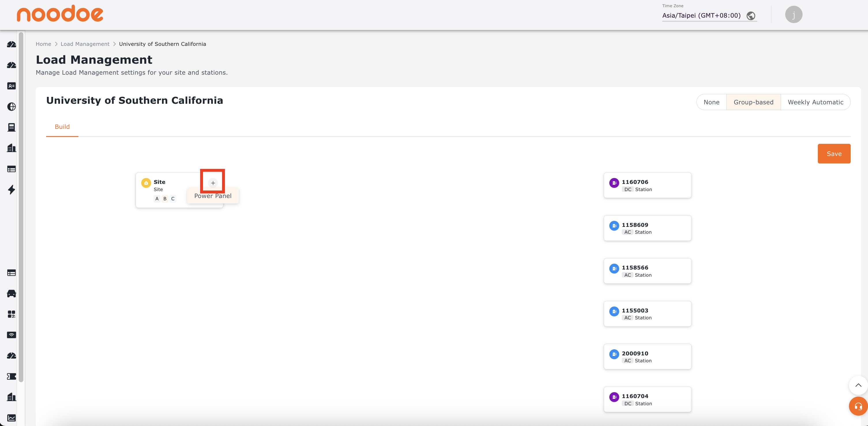Click the Manage Load Management settings description

click(132, 72)
